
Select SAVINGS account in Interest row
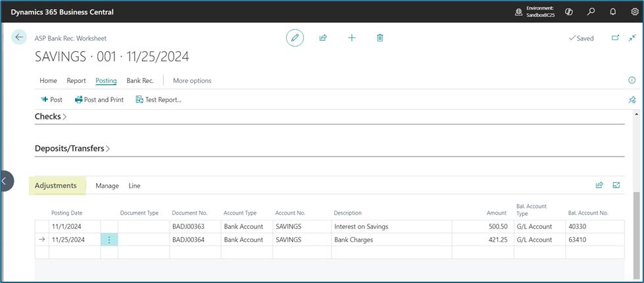pyautogui.click(x=302, y=226)
